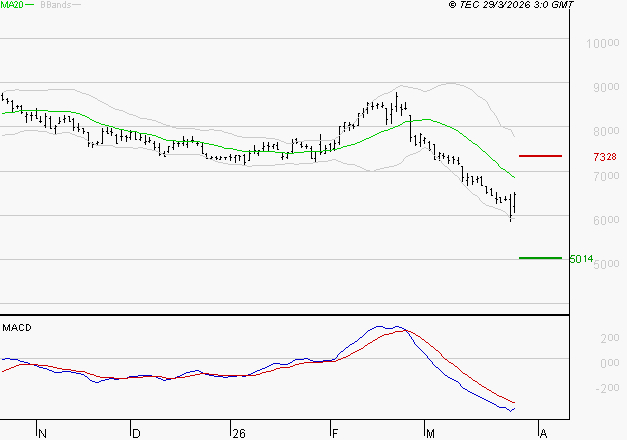This screenshot has height=440, width=627.
Task: Click the MACD panel label
Action: (x=17, y=328)
